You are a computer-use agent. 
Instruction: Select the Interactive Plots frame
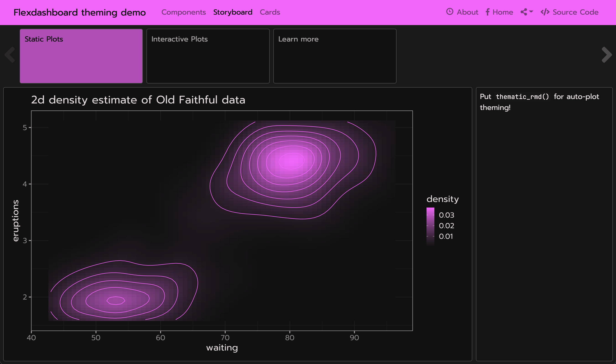(x=208, y=56)
